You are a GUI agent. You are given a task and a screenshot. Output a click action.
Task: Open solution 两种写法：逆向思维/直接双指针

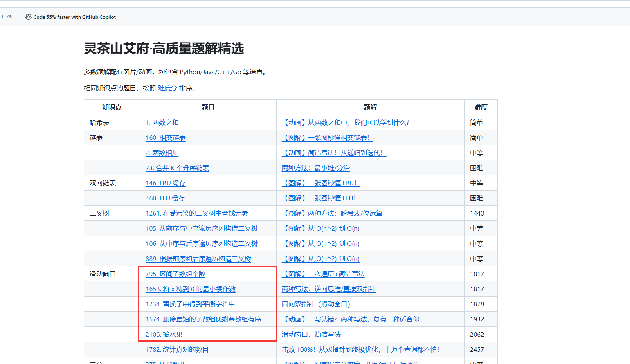pos(328,289)
